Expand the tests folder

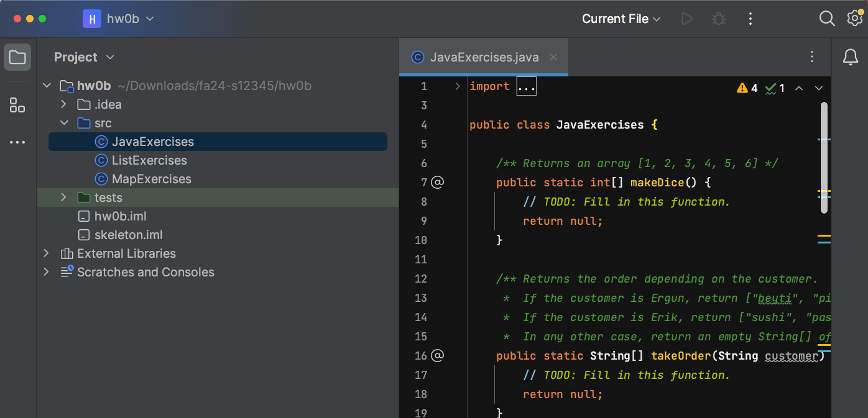pos(63,197)
